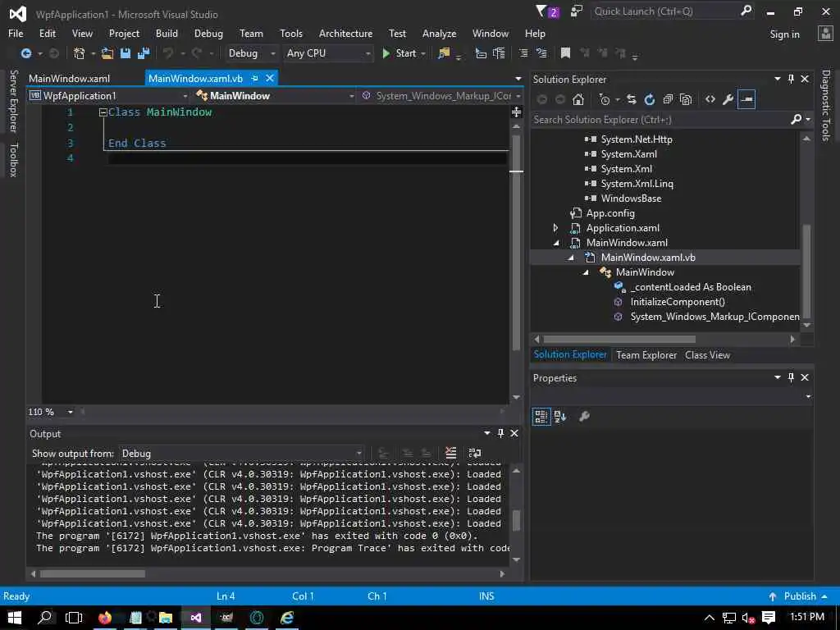
Task: Open the Diagnostic Tools side tab
Action: [825, 105]
